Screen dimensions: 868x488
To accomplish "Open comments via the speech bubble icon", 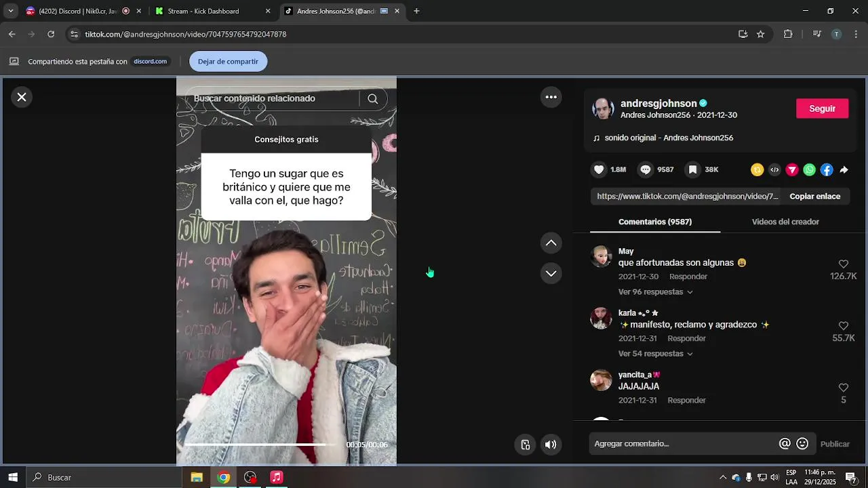I will [646, 169].
